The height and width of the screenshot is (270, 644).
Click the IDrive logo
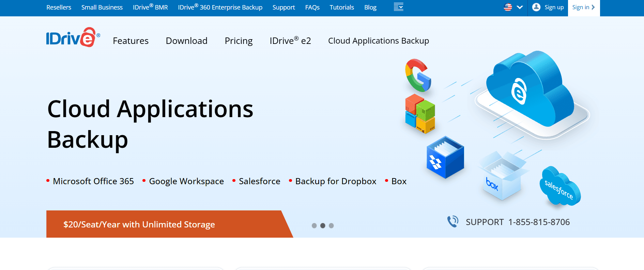point(73,37)
